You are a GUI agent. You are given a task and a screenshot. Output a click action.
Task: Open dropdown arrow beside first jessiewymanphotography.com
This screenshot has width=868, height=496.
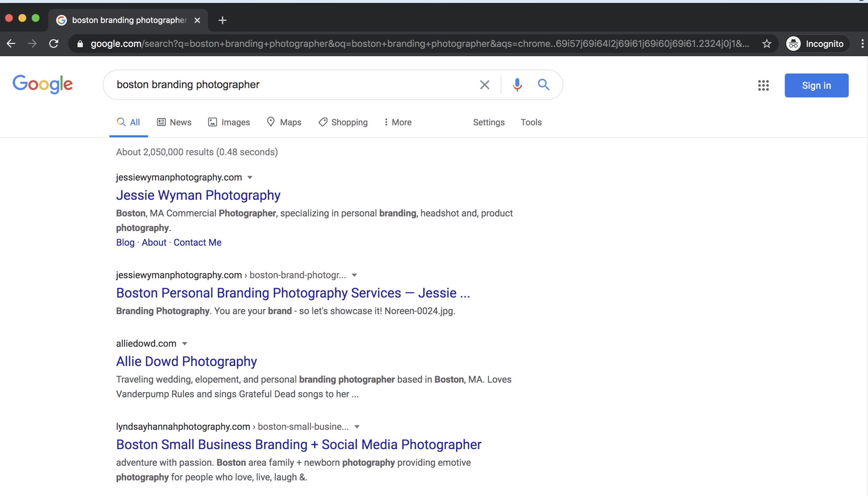click(250, 178)
